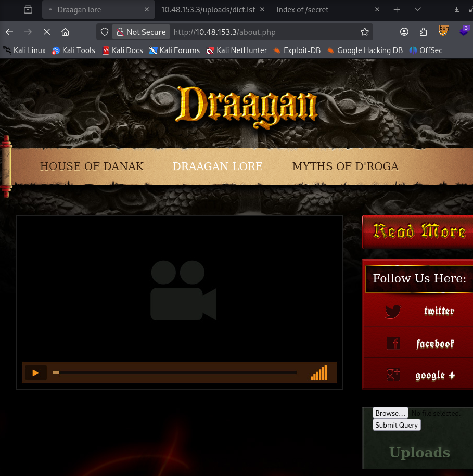Open the extensions puzzle icon
This screenshot has height=476, width=473.
pos(423,32)
